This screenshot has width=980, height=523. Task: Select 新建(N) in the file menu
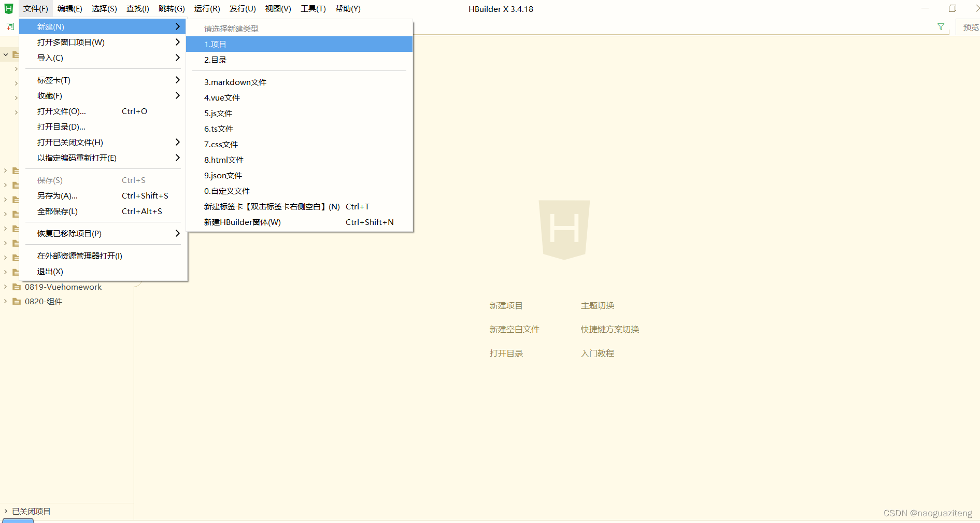(x=103, y=26)
